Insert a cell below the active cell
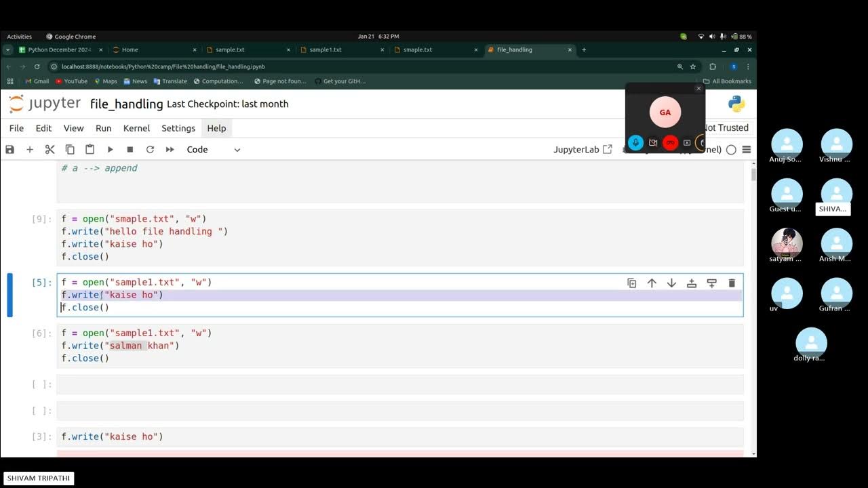Viewport: 868px width, 488px height. point(711,283)
